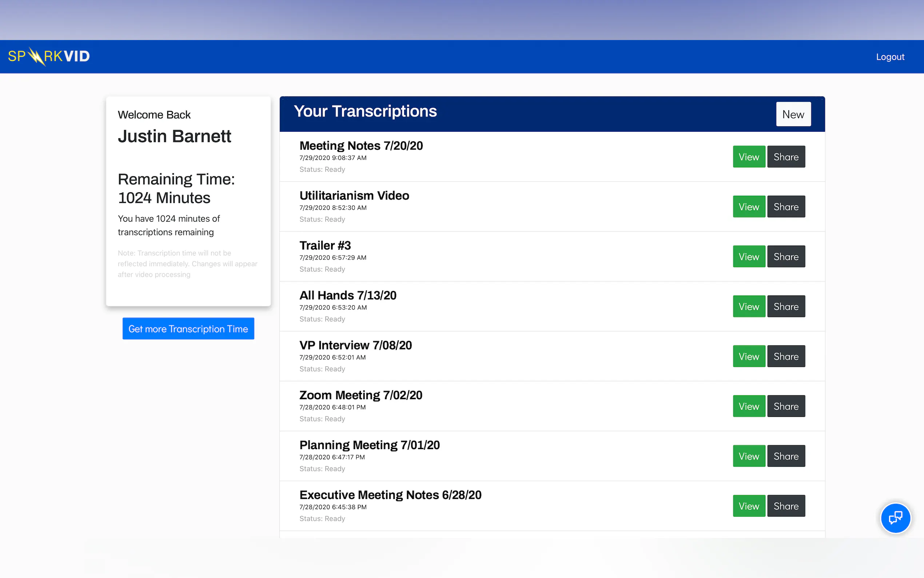Click Get more Transcription Time
The width and height of the screenshot is (924, 578).
click(x=188, y=329)
